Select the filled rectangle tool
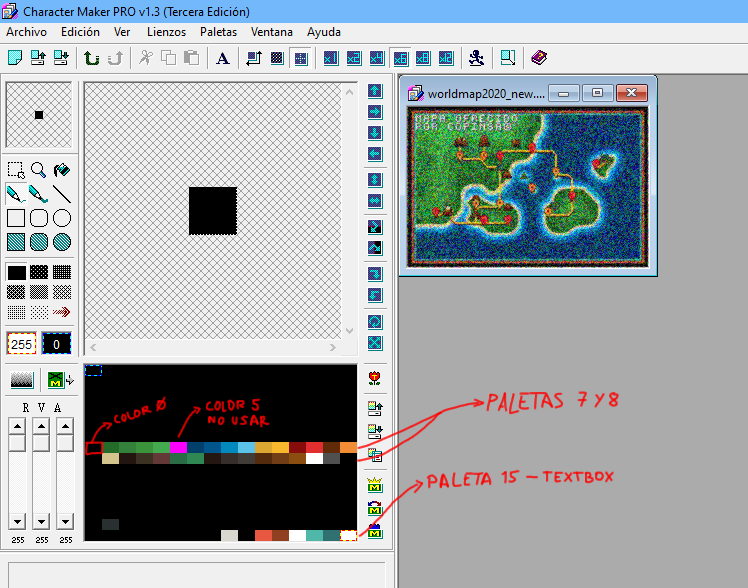Viewport: 748px width, 588px height. point(16,242)
